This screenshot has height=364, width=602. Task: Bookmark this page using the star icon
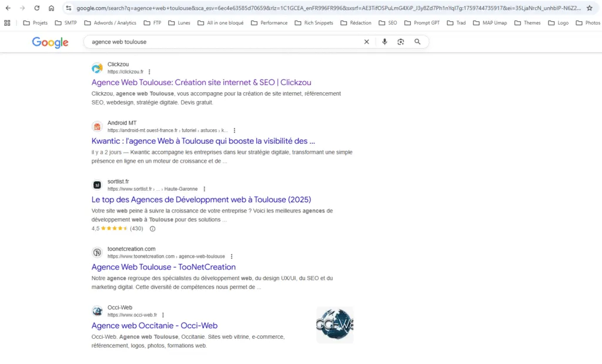point(590,8)
